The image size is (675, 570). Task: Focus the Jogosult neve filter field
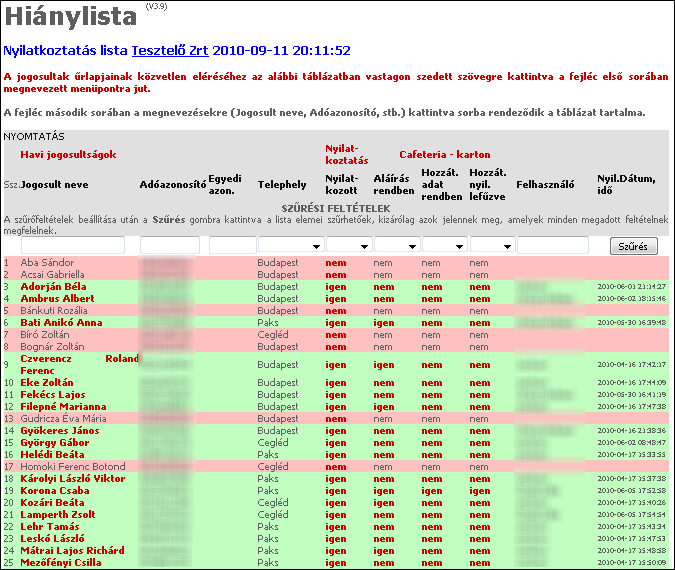tap(73, 245)
